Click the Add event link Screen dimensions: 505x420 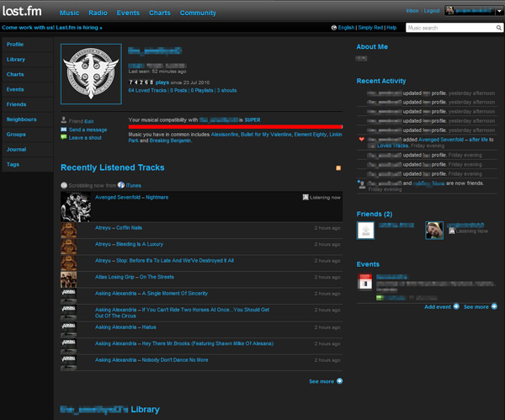438,306
